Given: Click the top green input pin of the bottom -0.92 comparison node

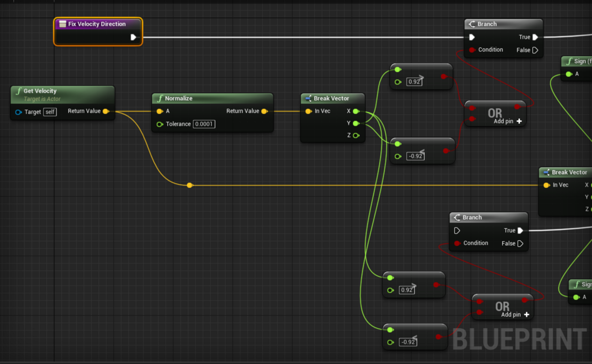Looking at the screenshot, I should pyautogui.click(x=390, y=329).
